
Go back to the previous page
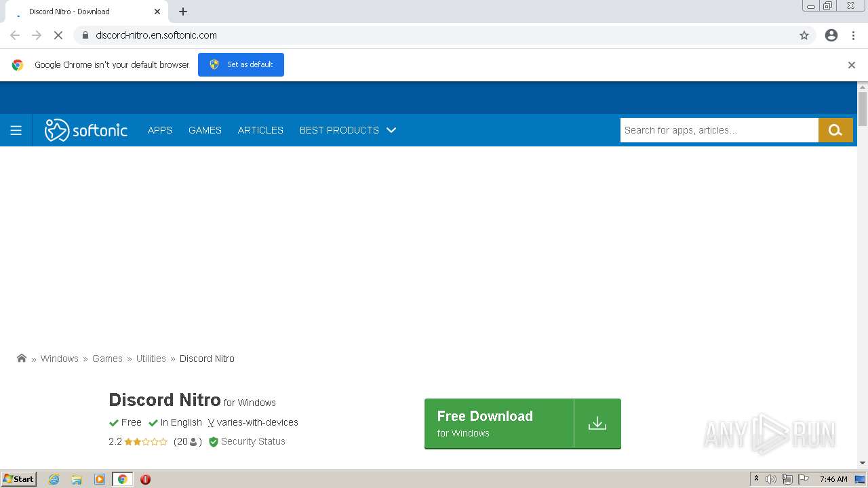[x=15, y=35]
